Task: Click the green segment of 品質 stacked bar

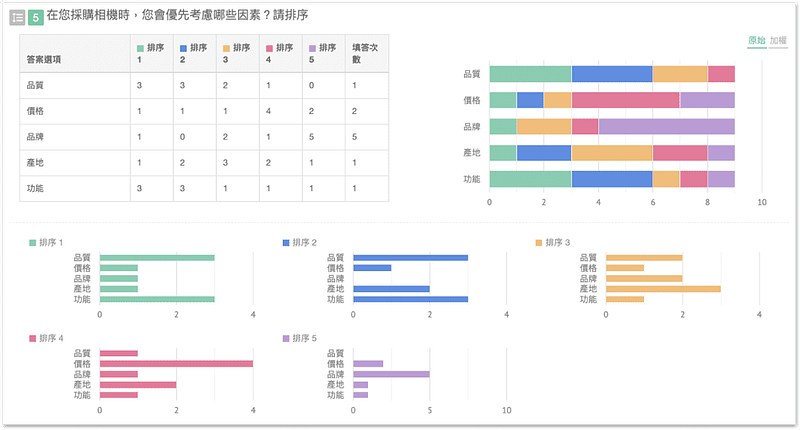Action: click(530, 74)
